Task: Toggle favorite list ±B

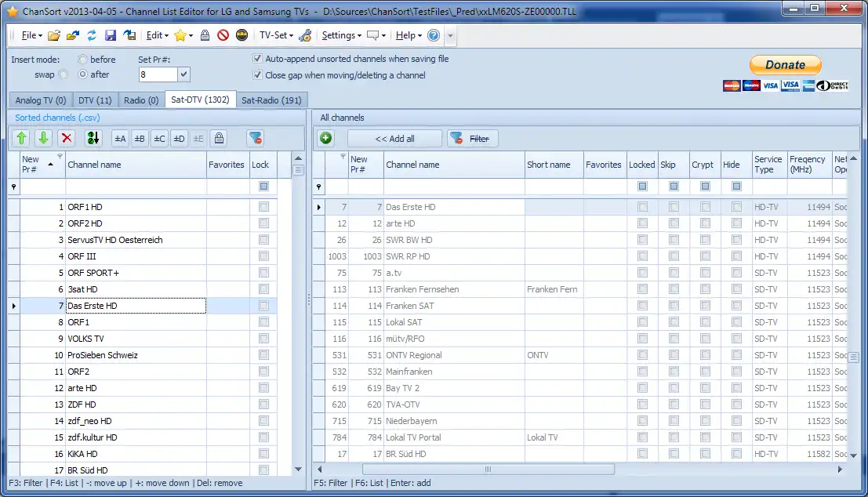Action: pyautogui.click(x=140, y=139)
